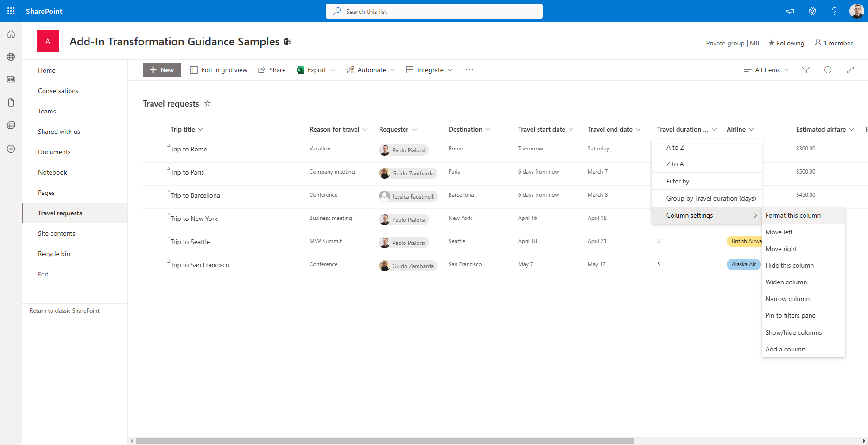
Task: Choose Group by Travel duration (days)
Action: click(711, 198)
